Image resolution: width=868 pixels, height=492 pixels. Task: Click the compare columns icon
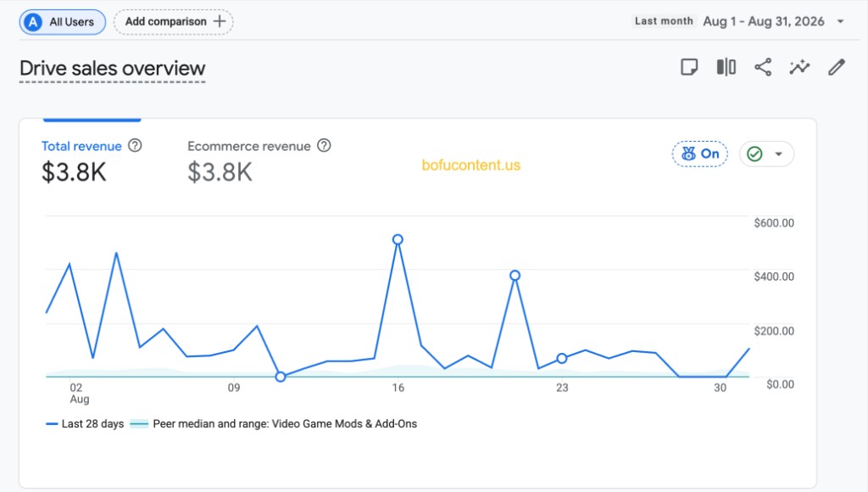pos(726,67)
